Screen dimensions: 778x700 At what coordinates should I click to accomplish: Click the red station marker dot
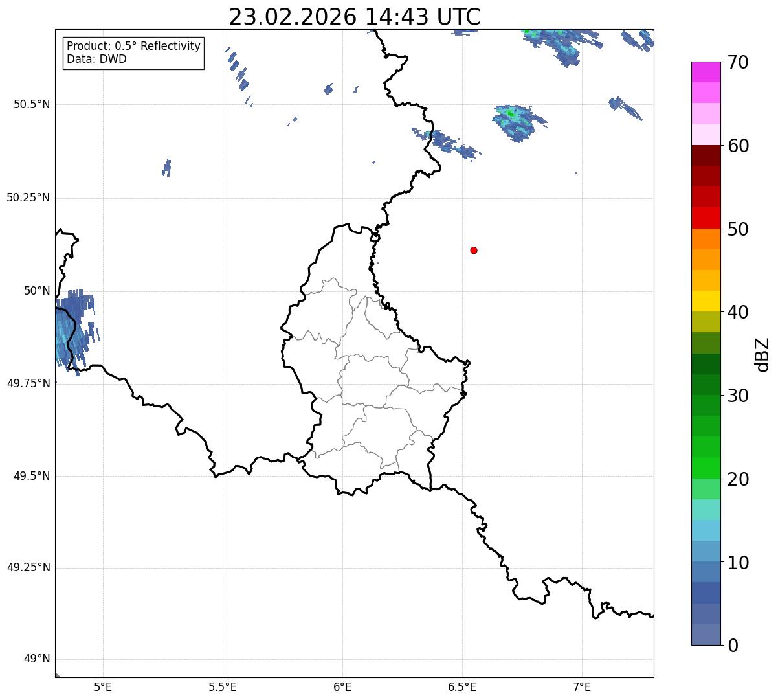(474, 250)
